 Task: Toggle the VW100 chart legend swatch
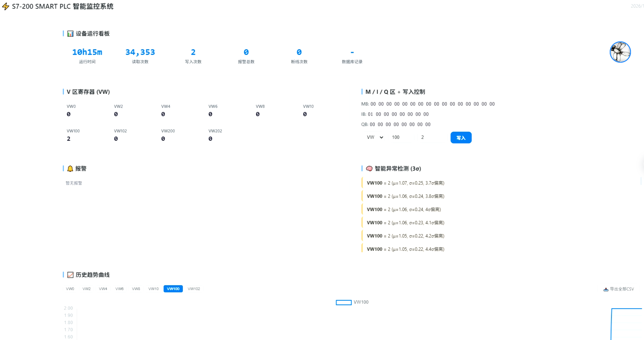coord(344,303)
